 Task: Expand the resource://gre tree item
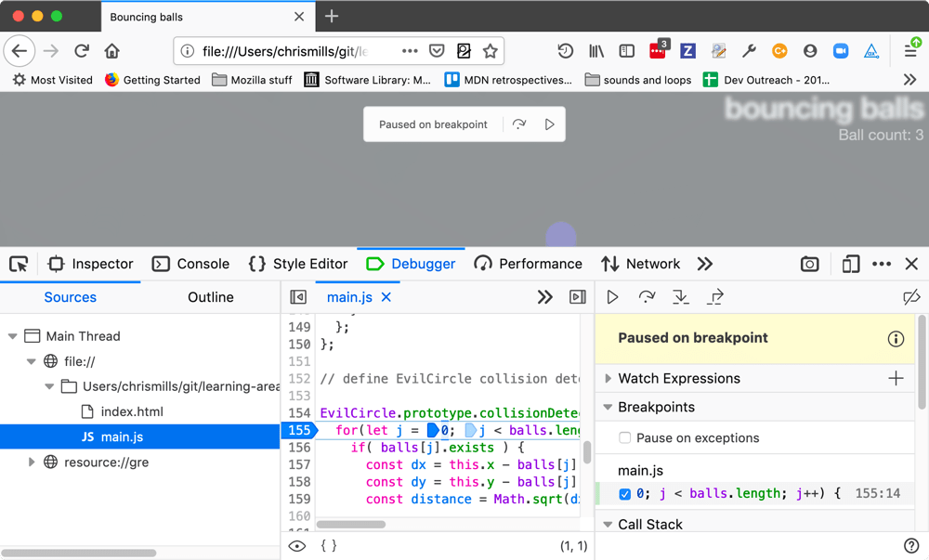[x=32, y=462]
